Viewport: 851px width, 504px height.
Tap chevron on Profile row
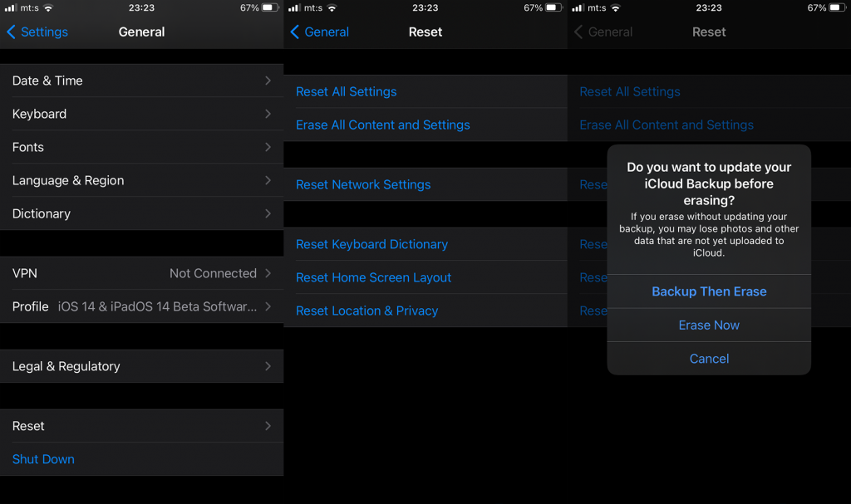pos(268,306)
